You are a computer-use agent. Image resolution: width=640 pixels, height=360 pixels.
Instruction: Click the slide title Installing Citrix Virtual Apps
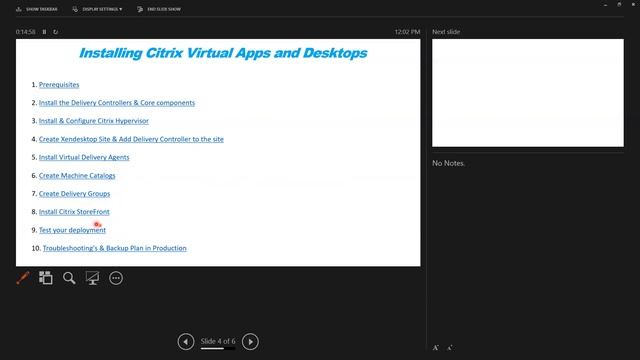coord(223,53)
